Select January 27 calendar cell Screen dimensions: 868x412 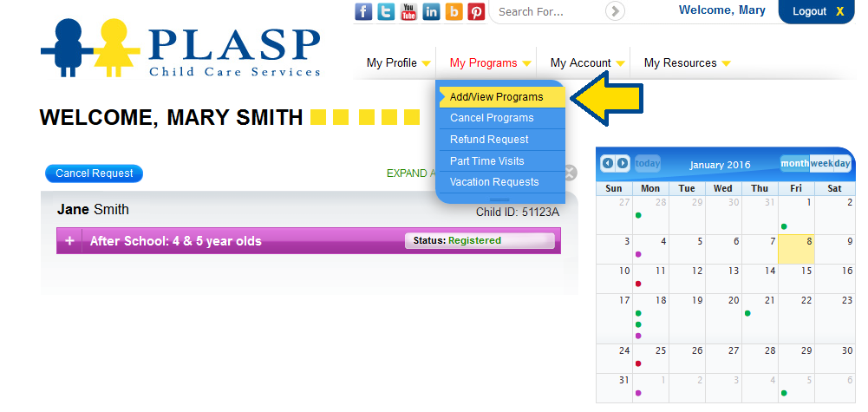pos(723,359)
